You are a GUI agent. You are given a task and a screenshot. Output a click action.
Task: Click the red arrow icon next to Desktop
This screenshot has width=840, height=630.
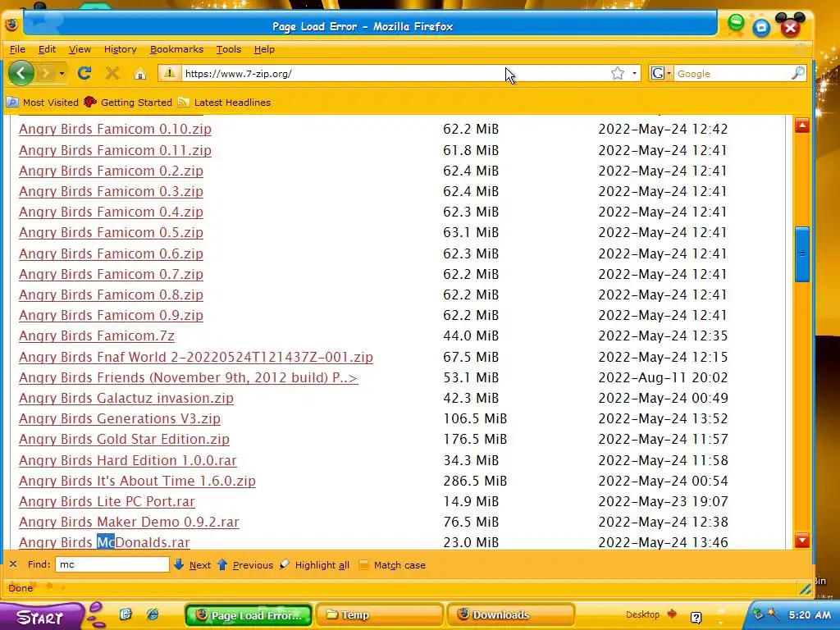point(672,614)
